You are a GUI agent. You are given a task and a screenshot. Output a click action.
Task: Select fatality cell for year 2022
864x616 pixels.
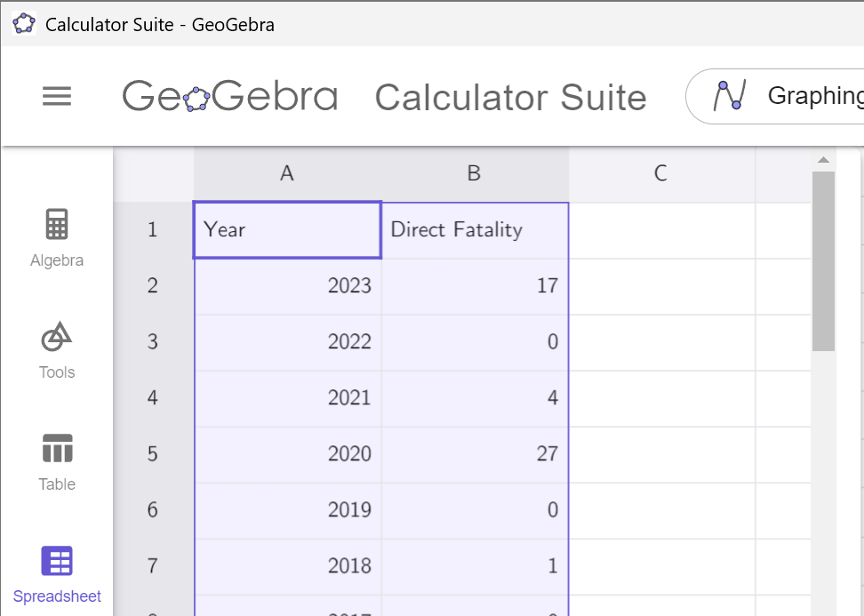475,342
